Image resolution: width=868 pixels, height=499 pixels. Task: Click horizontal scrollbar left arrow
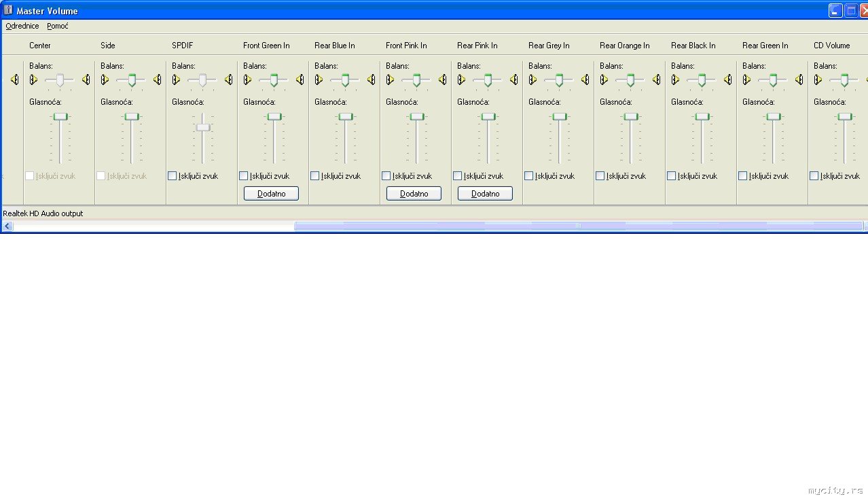(7, 226)
